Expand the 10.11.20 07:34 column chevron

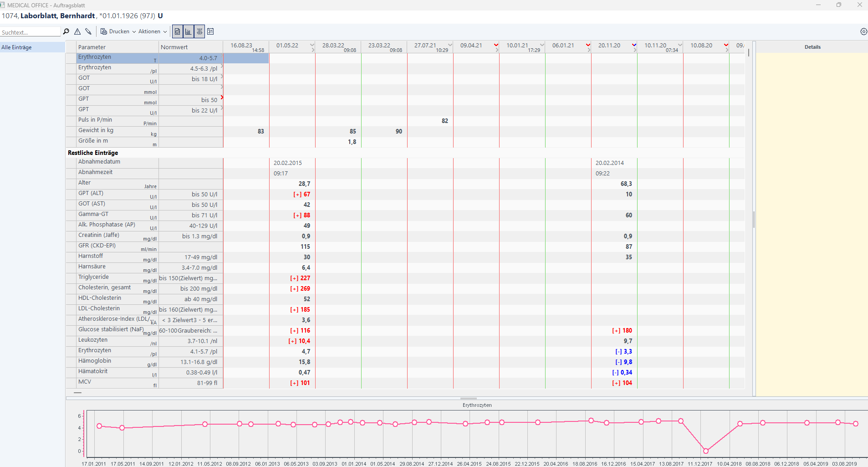click(680, 45)
